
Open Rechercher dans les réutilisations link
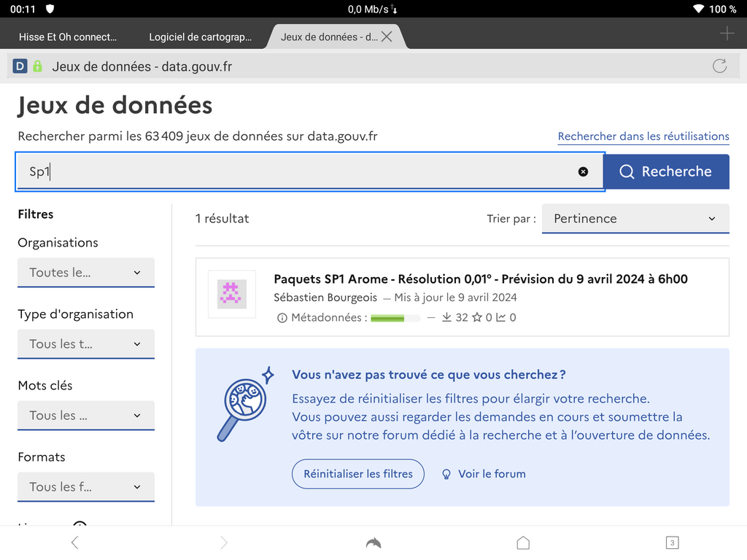(x=643, y=136)
